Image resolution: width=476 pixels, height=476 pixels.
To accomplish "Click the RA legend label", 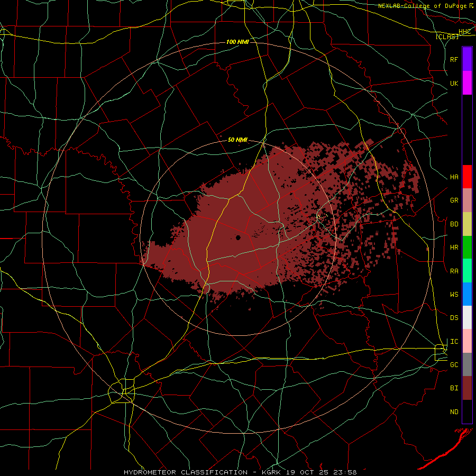I will 454,271.
